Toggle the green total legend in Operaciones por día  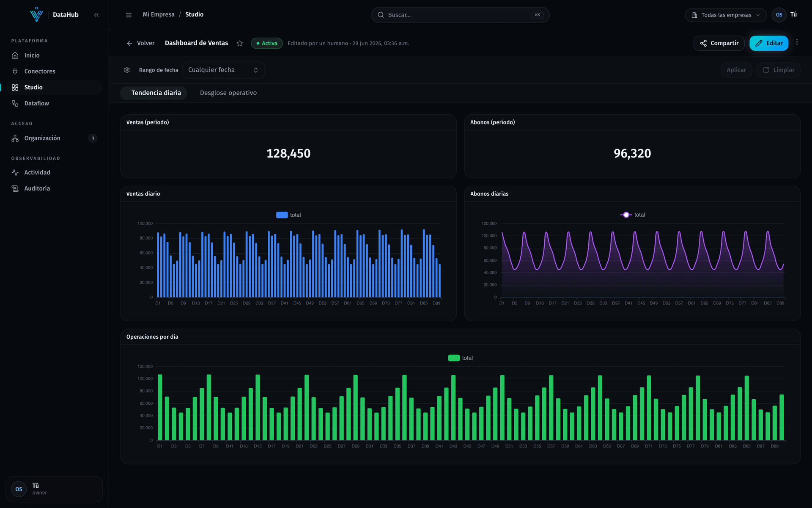pyautogui.click(x=461, y=358)
